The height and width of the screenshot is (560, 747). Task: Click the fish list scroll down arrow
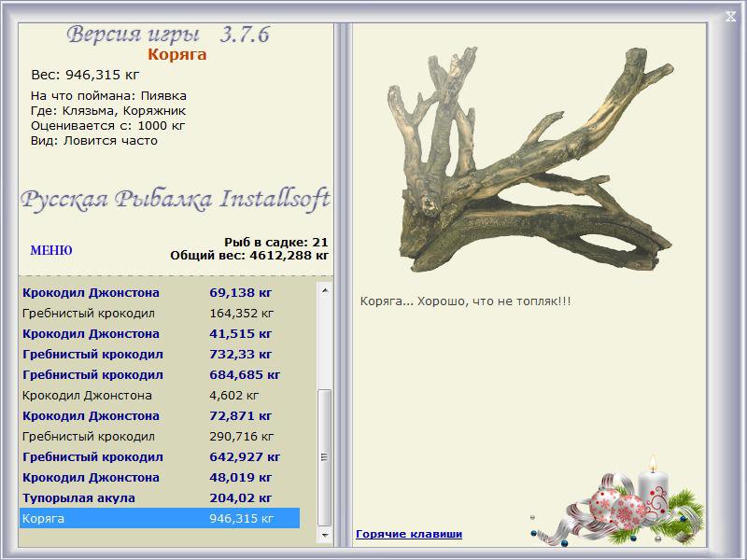(x=325, y=537)
